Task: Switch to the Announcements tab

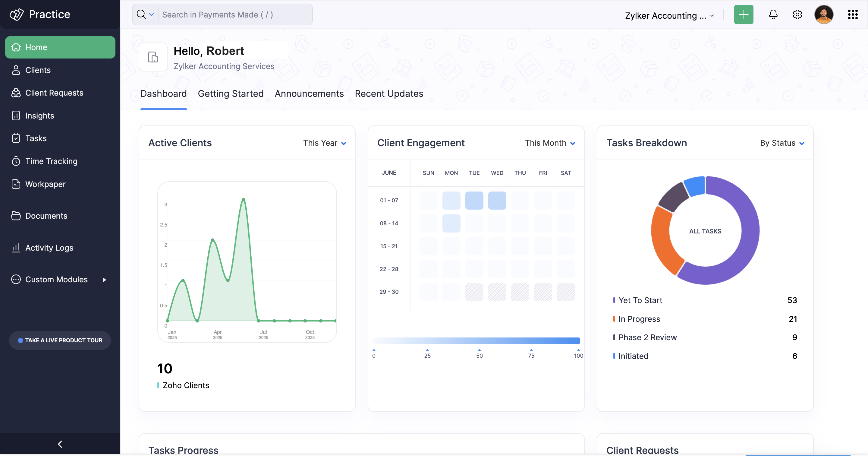Action: [x=309, y=94]
